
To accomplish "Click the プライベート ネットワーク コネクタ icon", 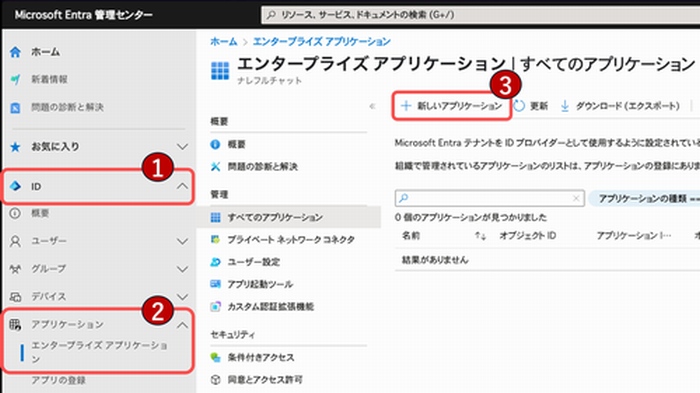I will [x=215, y=240].
